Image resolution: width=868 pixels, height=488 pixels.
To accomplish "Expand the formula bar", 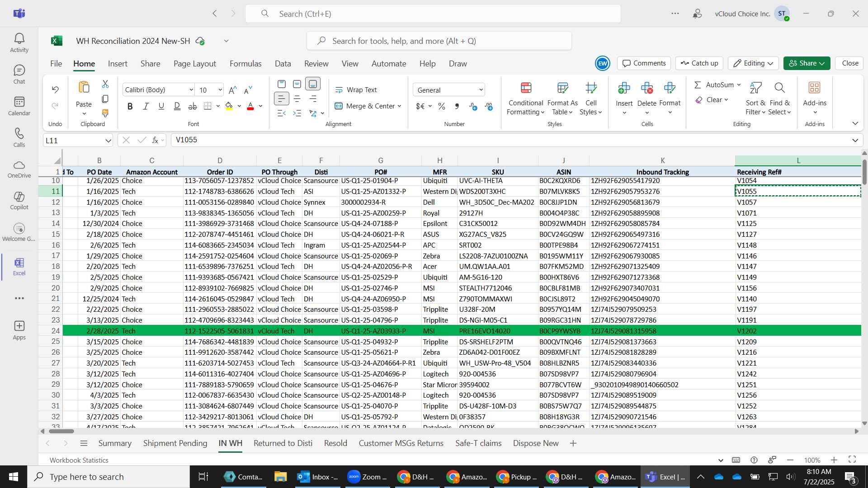I will coord(855,140).
